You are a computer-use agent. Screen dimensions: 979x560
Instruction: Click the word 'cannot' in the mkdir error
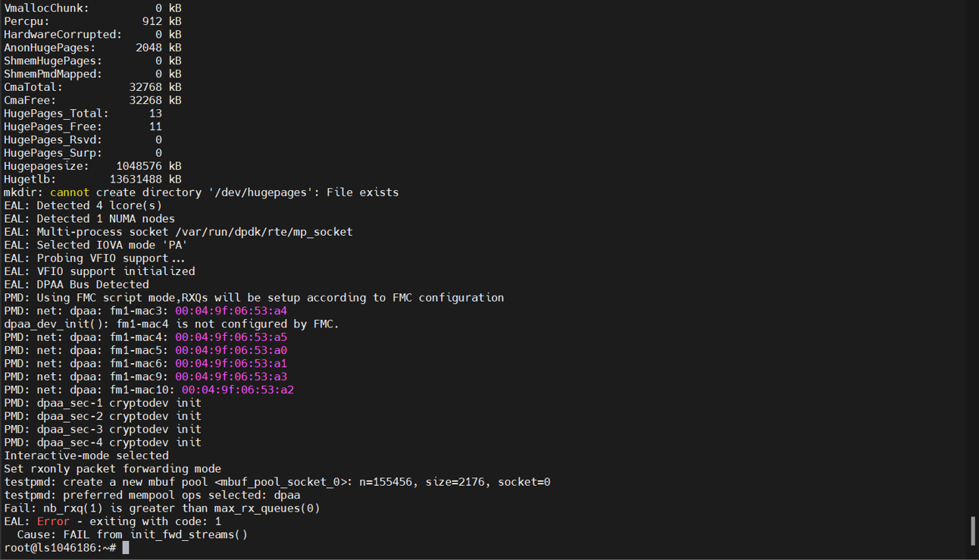click(69, 192)
